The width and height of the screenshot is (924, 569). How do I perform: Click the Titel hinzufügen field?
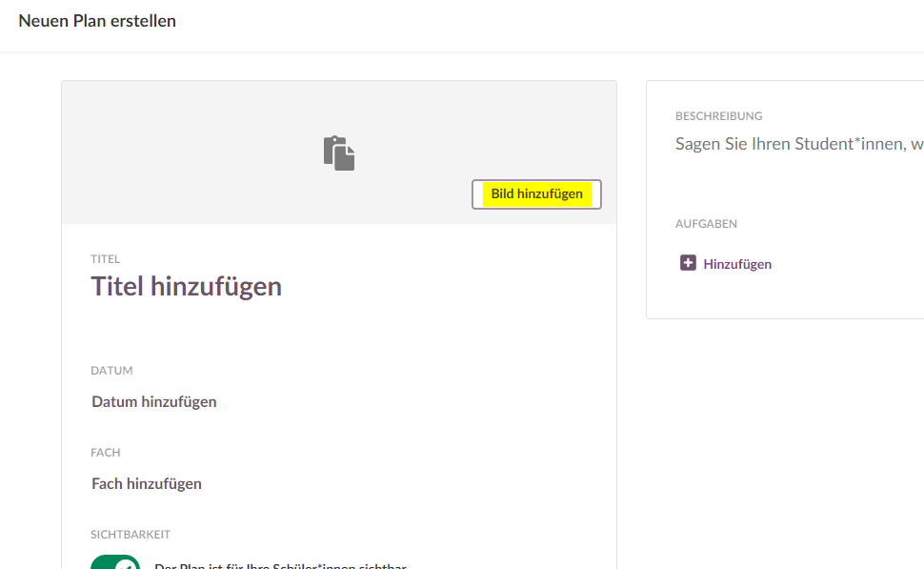click(187, 286)
